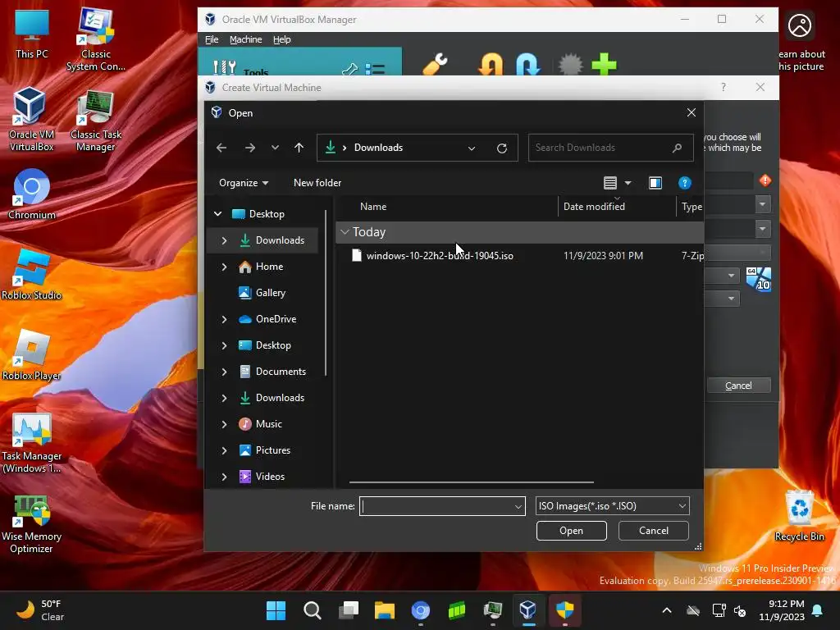Open the ISO Images file type filter

[612, 506]
